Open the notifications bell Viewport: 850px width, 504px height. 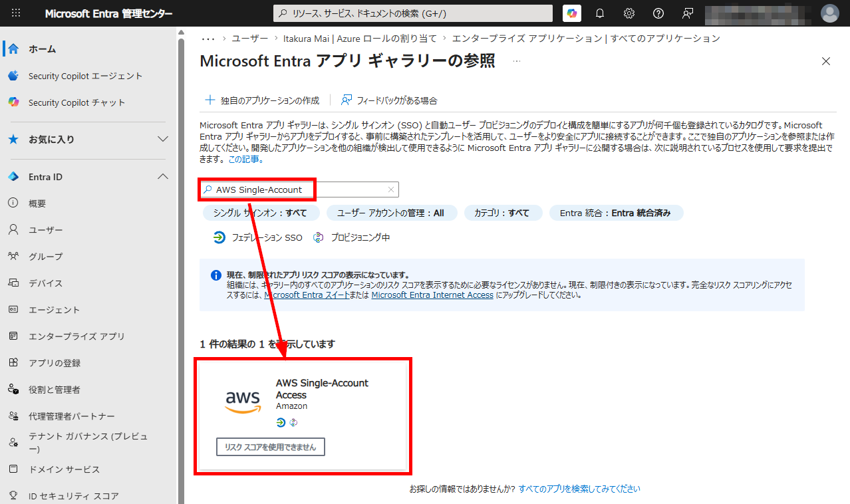[x=600, y=13]
